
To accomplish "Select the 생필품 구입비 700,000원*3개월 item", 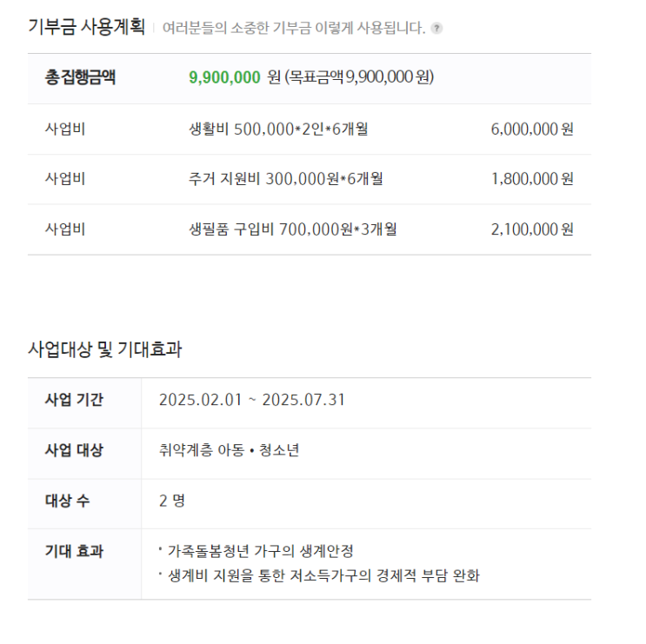I will click(293, 229).
